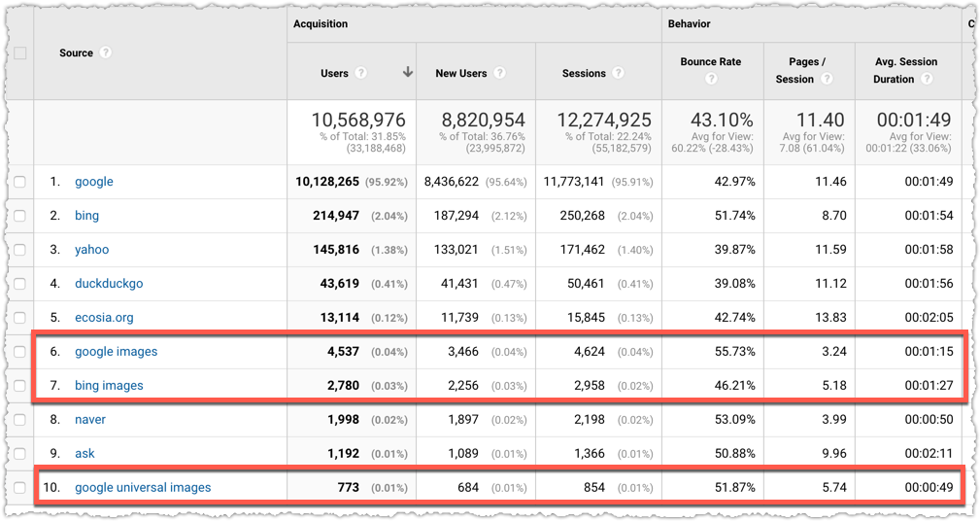Open the ask source link

[x=84, y=454]
